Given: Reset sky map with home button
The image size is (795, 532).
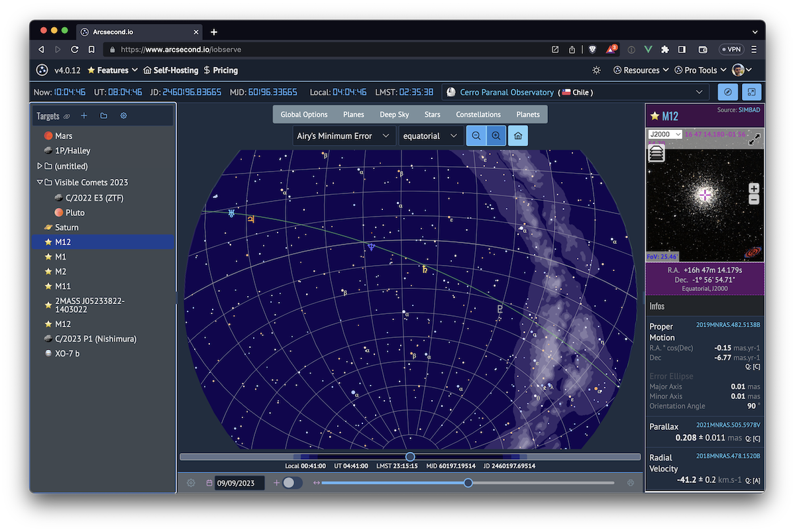Looking at the screenshot, I should 517,136.
